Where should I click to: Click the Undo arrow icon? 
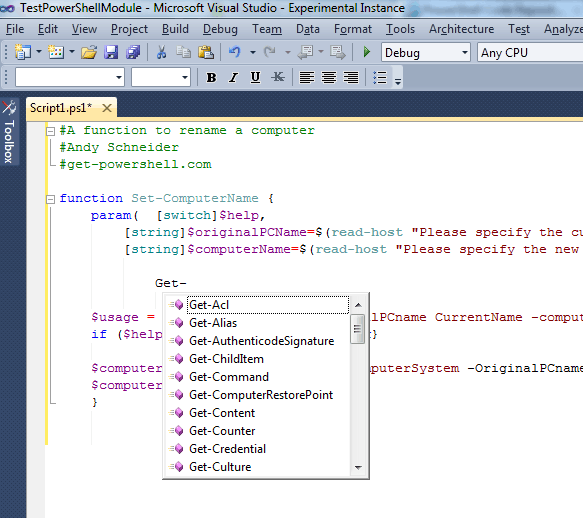pyautogui.click(x=235, y=52)
